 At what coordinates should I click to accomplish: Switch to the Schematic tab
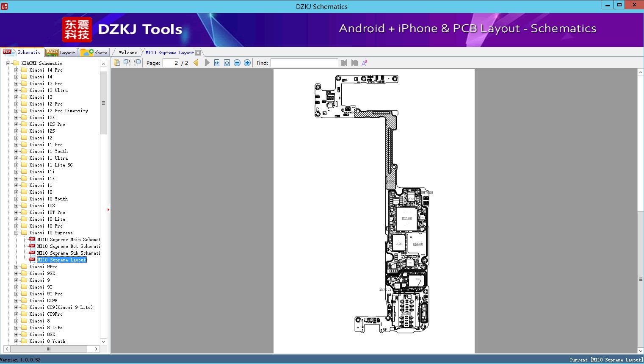click(22, 52)
